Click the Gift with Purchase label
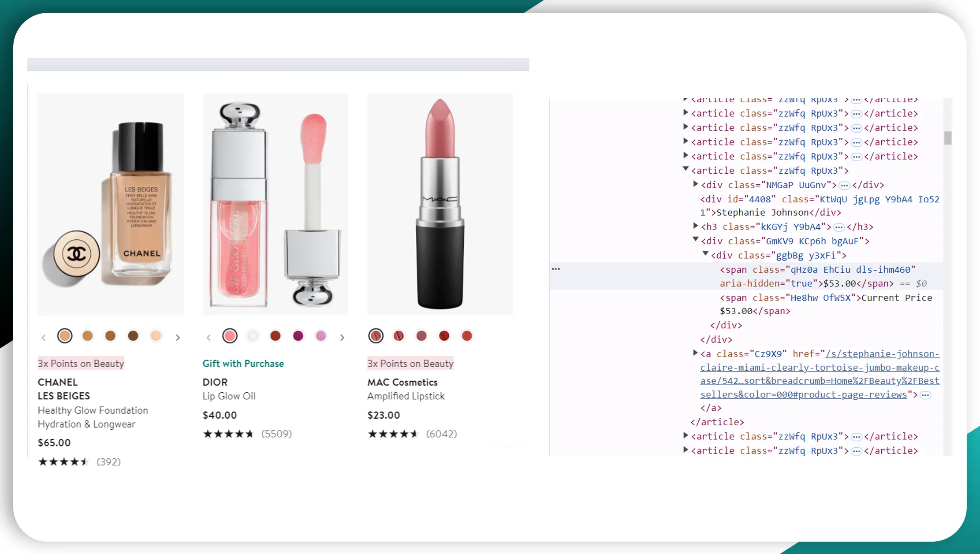Screen dimensions: 980x554 [x=243, y=364]
